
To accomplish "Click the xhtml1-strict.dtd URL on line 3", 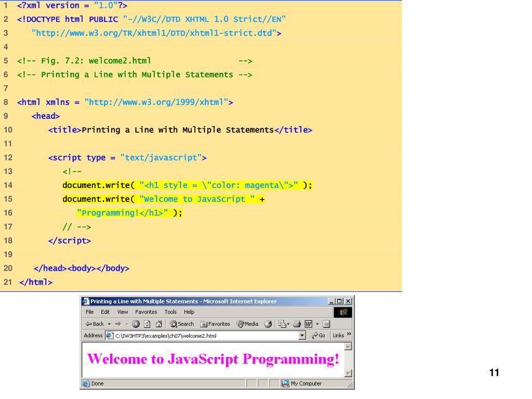I will coord(154,33).
